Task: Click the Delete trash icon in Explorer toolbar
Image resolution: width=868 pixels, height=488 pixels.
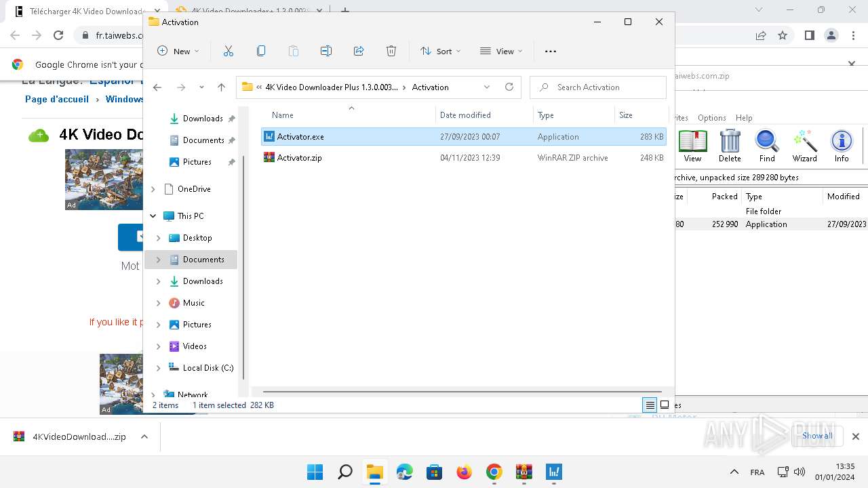Action: 391,51
